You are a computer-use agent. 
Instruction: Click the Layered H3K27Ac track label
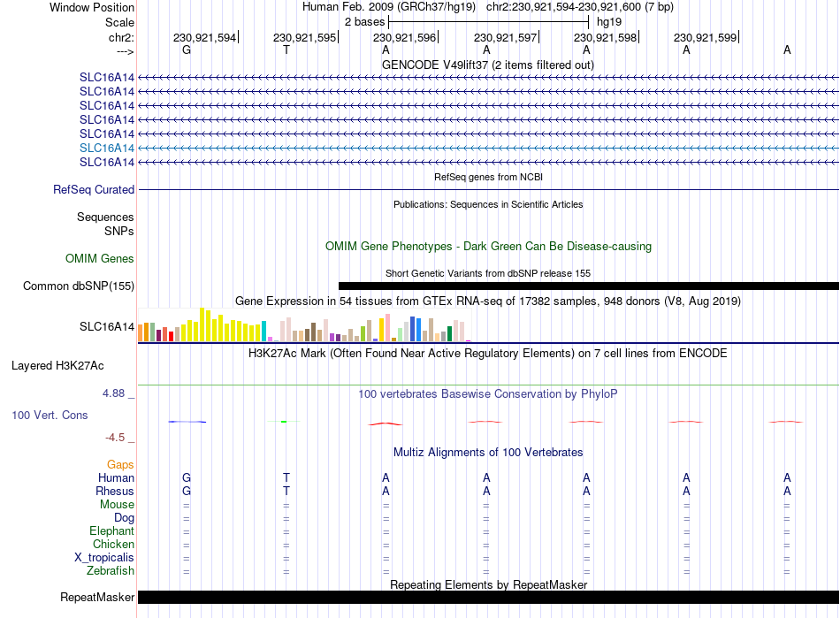tap(57, 366)
